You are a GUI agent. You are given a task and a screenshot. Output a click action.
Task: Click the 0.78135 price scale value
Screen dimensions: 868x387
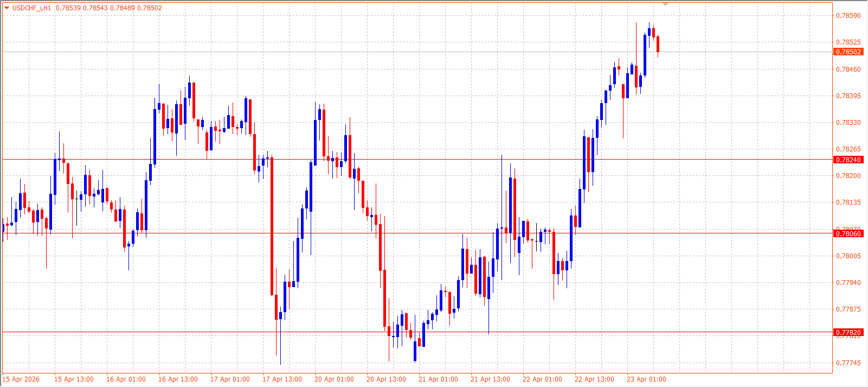[848, 202]
